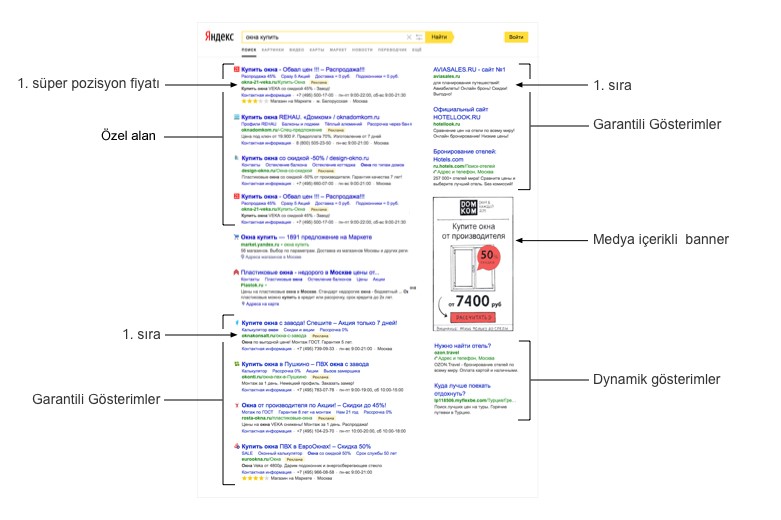Screen dimensions: 781x520
Task: Click pin icon beside Адреса магазинов в Москве
Action: (243, 257)
